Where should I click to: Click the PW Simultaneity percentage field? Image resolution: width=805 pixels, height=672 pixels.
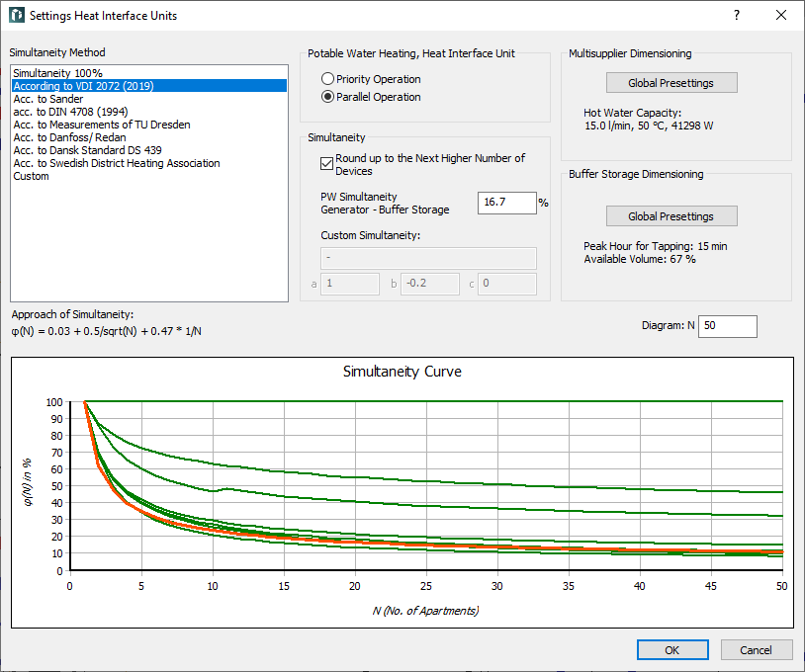[x=506, y=203]
